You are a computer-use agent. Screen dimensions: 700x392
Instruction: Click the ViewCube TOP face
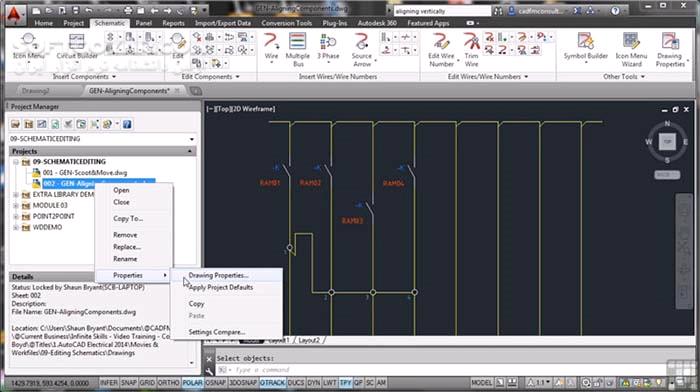tap(667, 142)
